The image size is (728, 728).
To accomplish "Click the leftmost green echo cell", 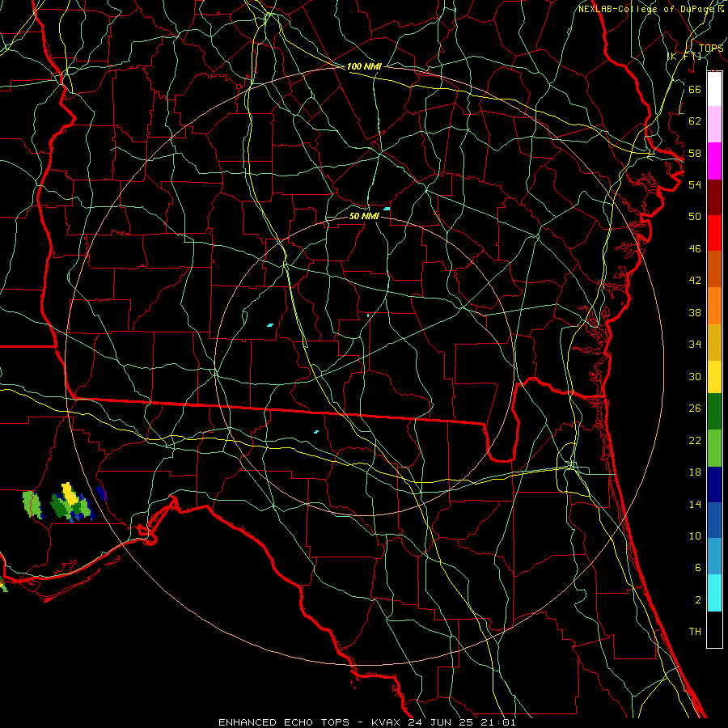I will [x=32, y=505].
